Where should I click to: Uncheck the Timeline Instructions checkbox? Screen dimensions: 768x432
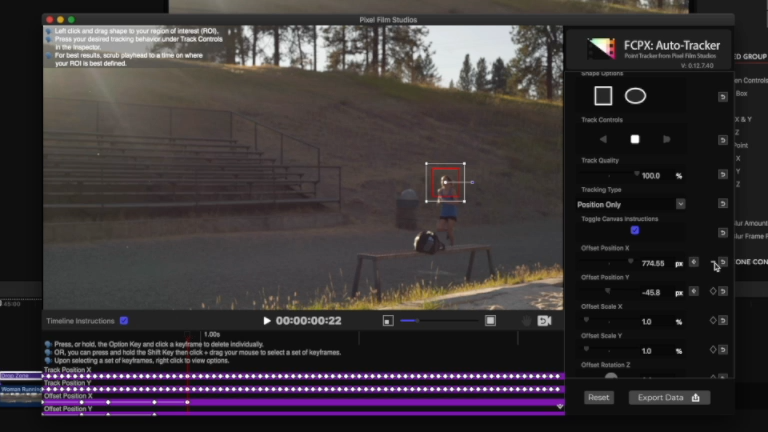point(124,321)
